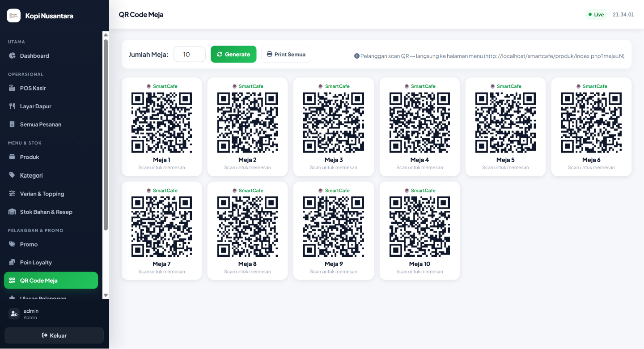
Task: Click the QR Code Meja page title
Action: point(141,15)
